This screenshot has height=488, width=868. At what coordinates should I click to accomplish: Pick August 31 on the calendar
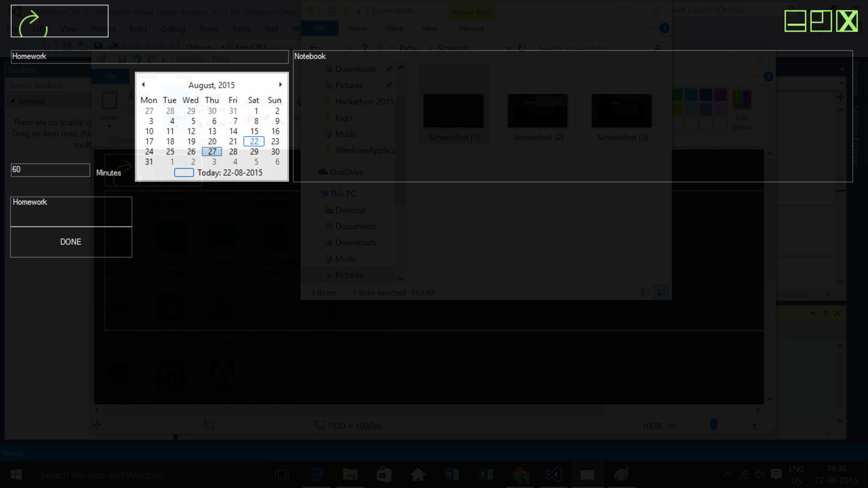pos(149,162)
